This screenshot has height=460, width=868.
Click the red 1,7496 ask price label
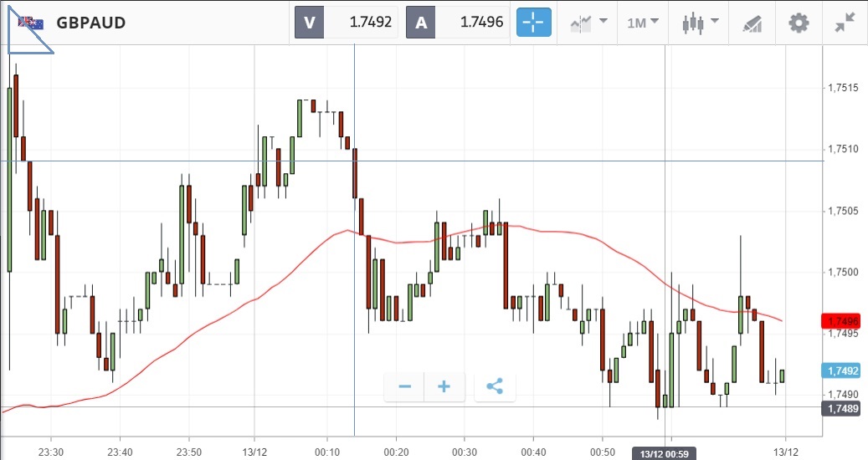click(x=842, y=321)
